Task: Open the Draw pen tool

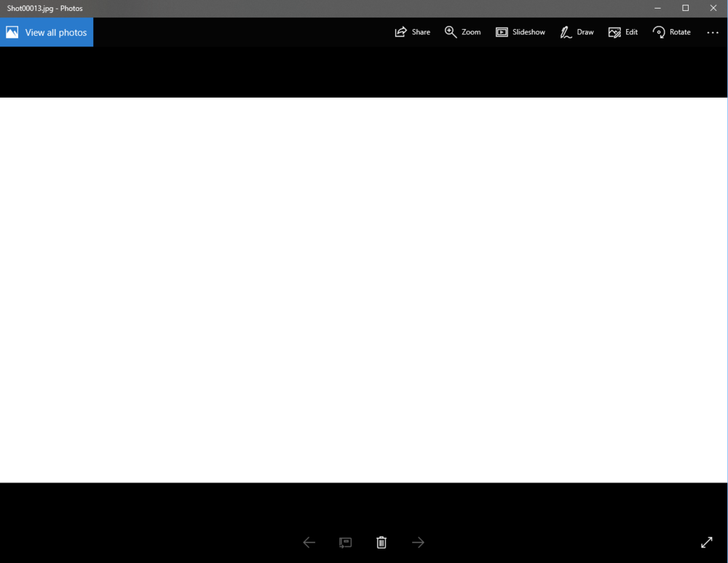Action: click(566, 32)
